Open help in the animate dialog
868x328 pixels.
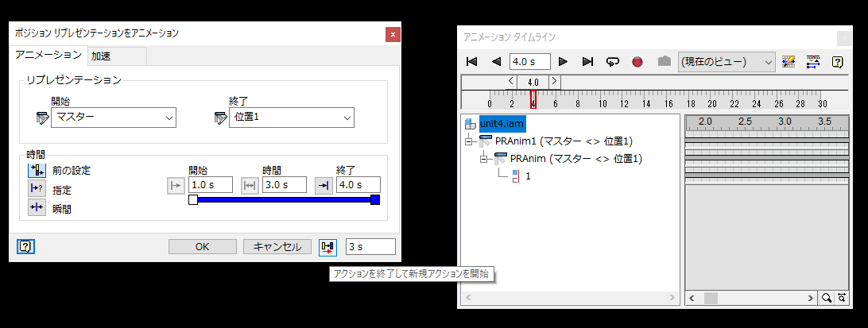[x=26, y=247]
